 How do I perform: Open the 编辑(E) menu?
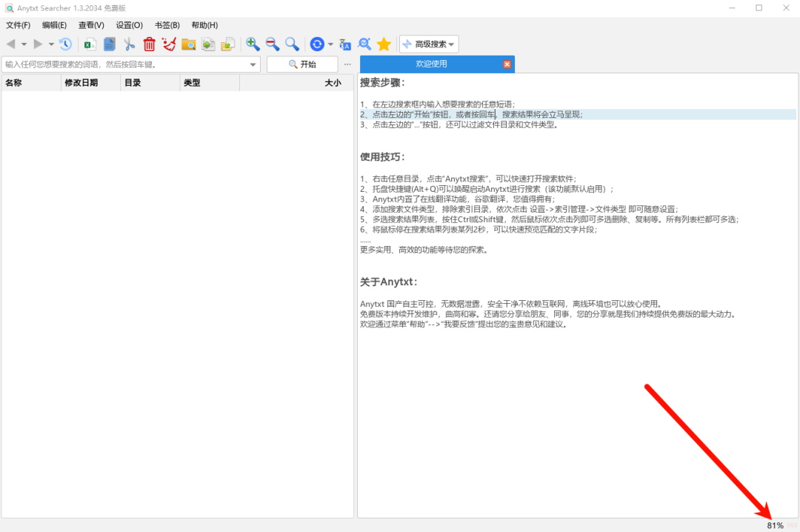[54, 25]
